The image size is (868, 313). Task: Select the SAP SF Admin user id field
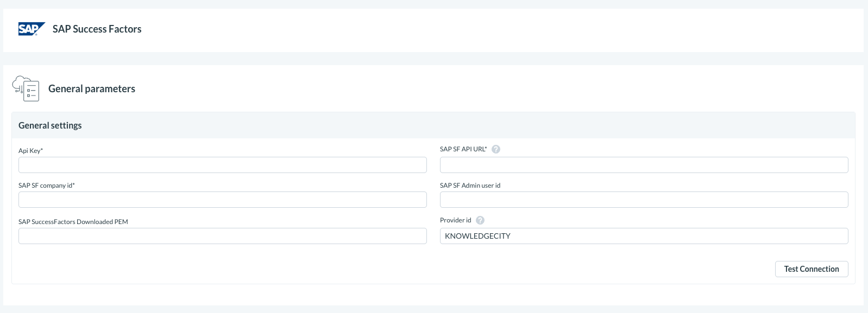point(644,200)
